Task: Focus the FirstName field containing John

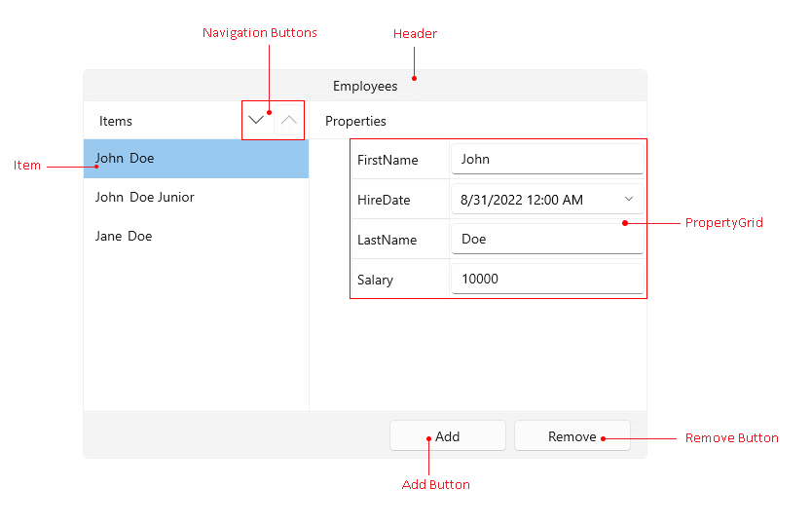Action: pyautogui.click(x=546, y=160)
